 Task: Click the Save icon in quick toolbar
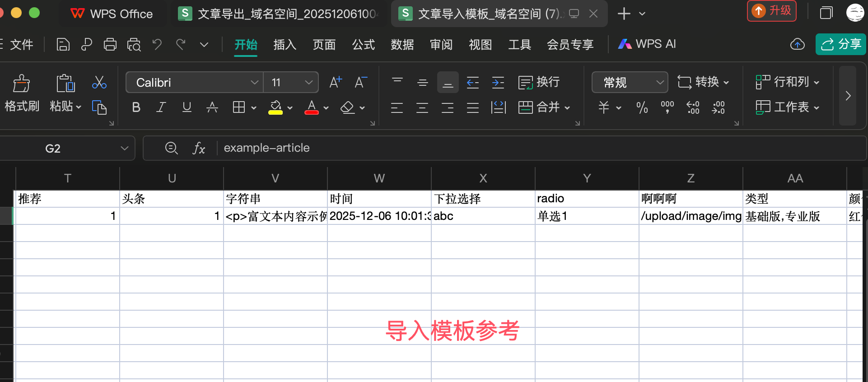[63, 45]
